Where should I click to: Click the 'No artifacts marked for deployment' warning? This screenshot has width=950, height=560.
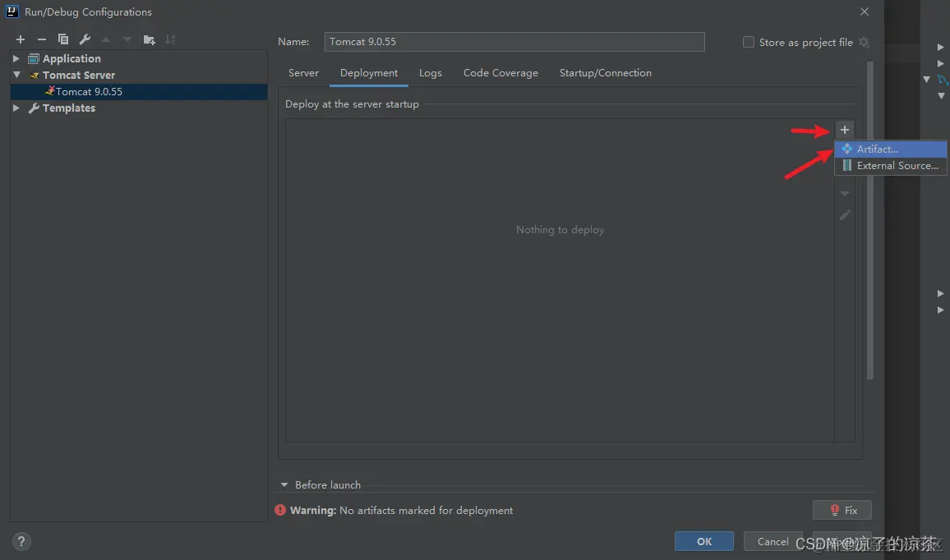click(426, 511)
